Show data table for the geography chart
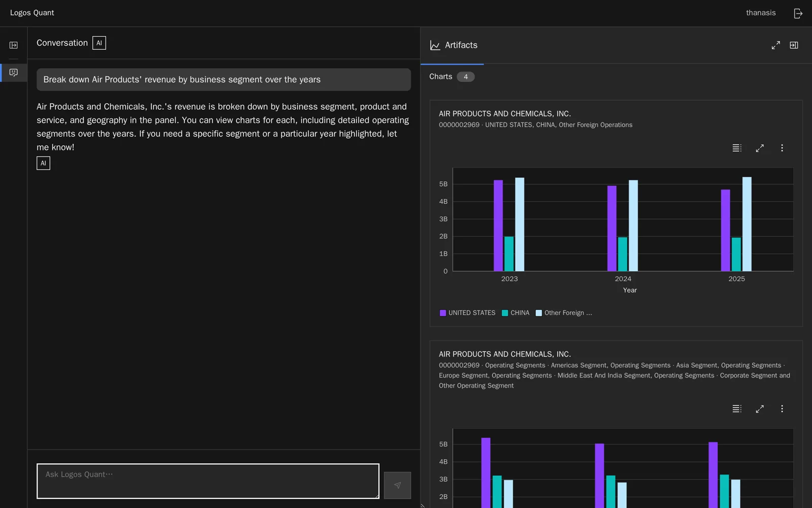This screenshot has height=508, width=812. point(737,148)
